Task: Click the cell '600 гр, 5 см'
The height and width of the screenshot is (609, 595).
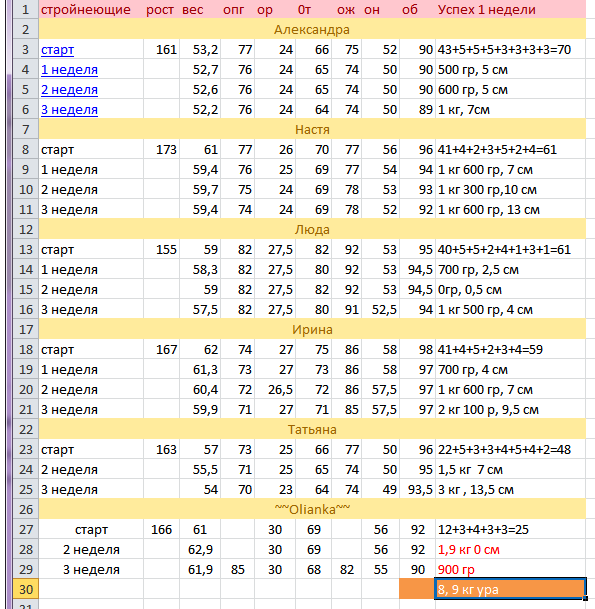Action: click(510, 90)
